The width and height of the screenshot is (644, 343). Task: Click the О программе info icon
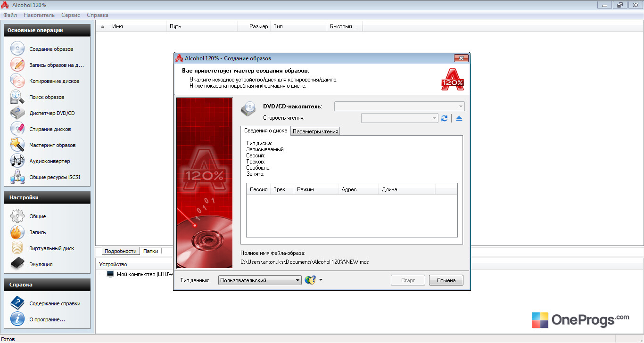point(17,319)
